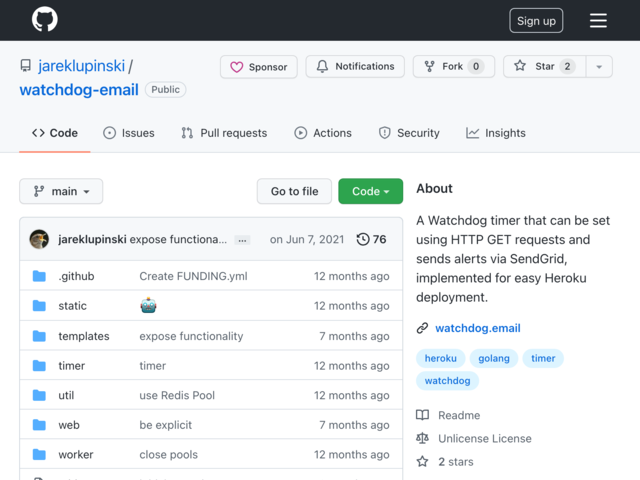640x480 pixels.
Task: Switch to the Issues tab
Action: [129, 133]
